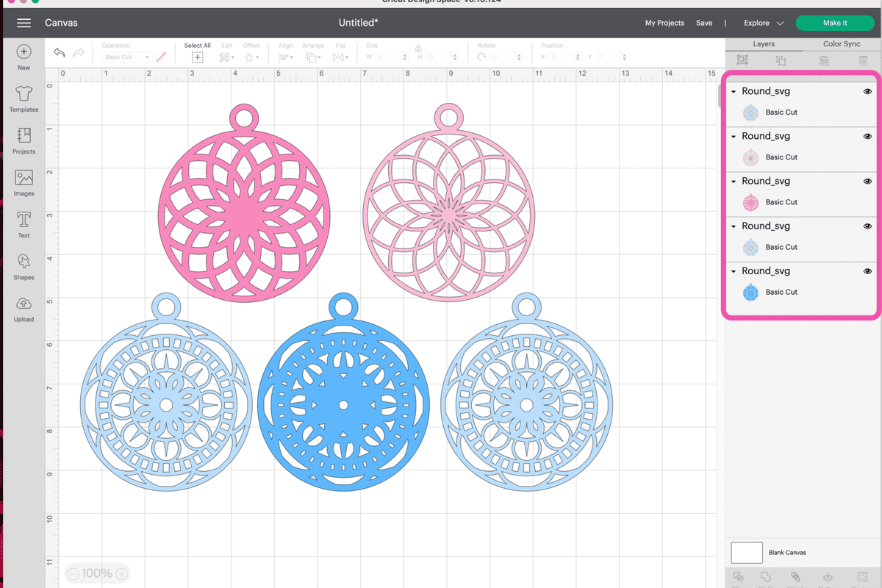Screen dimensions: 882x588
Task: Select the bottom layer's bright blue thumbnail
Action: coord(750,293)
